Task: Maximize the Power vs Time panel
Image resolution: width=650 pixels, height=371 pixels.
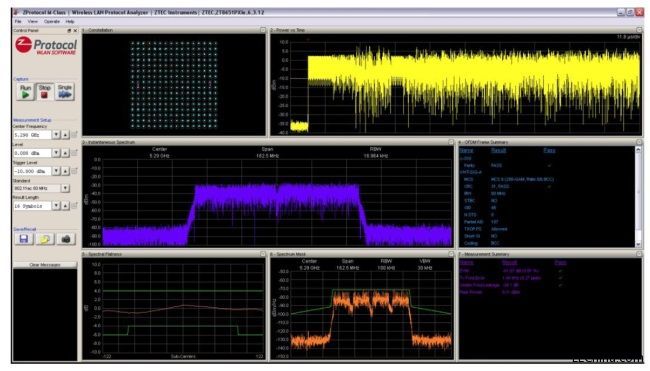Action: [639, 30]
